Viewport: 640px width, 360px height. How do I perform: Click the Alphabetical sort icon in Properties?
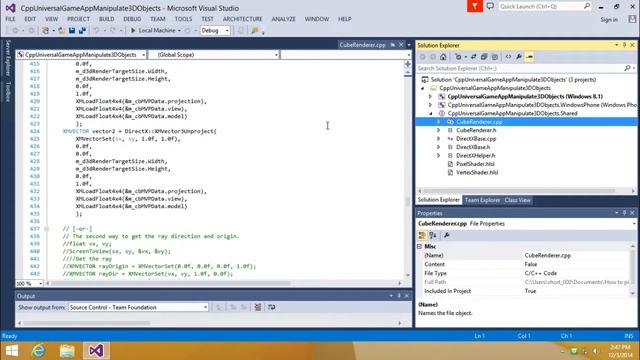[433, 235]
